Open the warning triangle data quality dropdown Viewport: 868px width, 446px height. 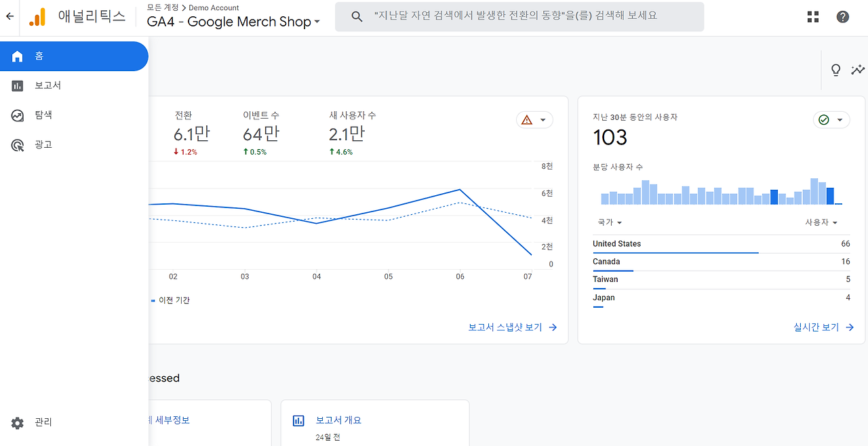click(x=534, y=120)
